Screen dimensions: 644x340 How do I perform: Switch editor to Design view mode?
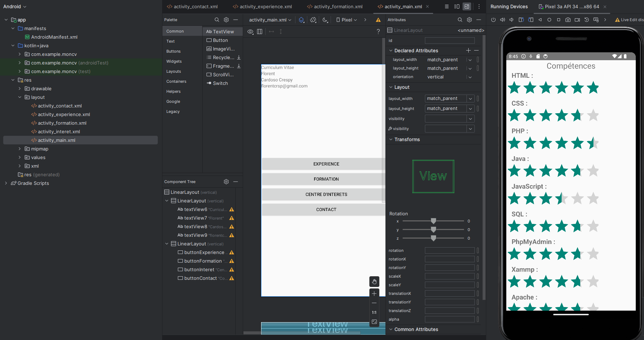click(467, 6)
